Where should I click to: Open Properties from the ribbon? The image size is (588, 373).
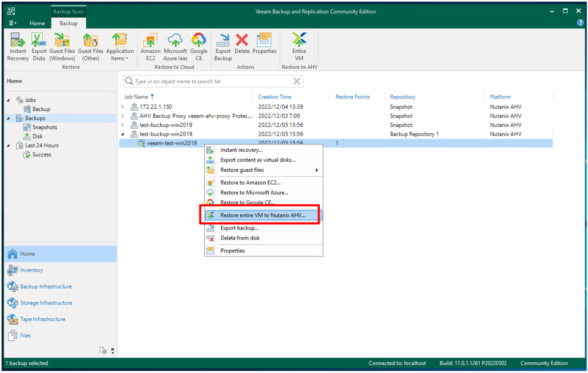[x=265, y=44]
